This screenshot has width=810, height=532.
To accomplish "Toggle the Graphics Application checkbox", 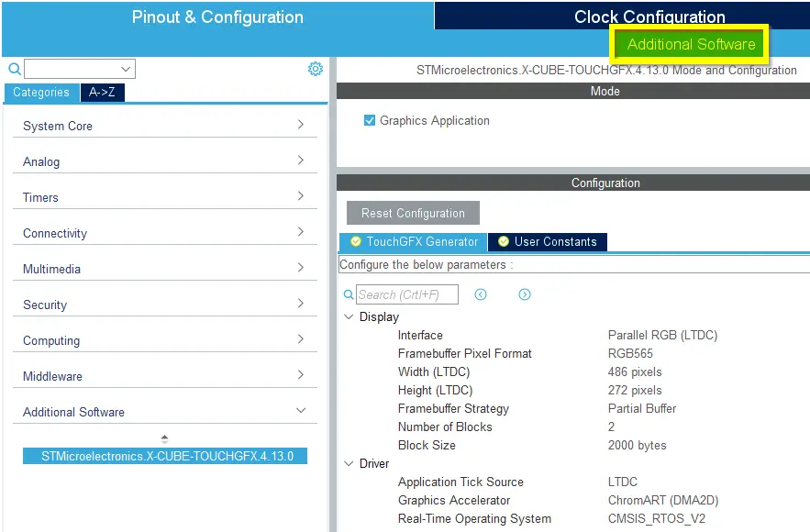I will click(x=370, y=120).
